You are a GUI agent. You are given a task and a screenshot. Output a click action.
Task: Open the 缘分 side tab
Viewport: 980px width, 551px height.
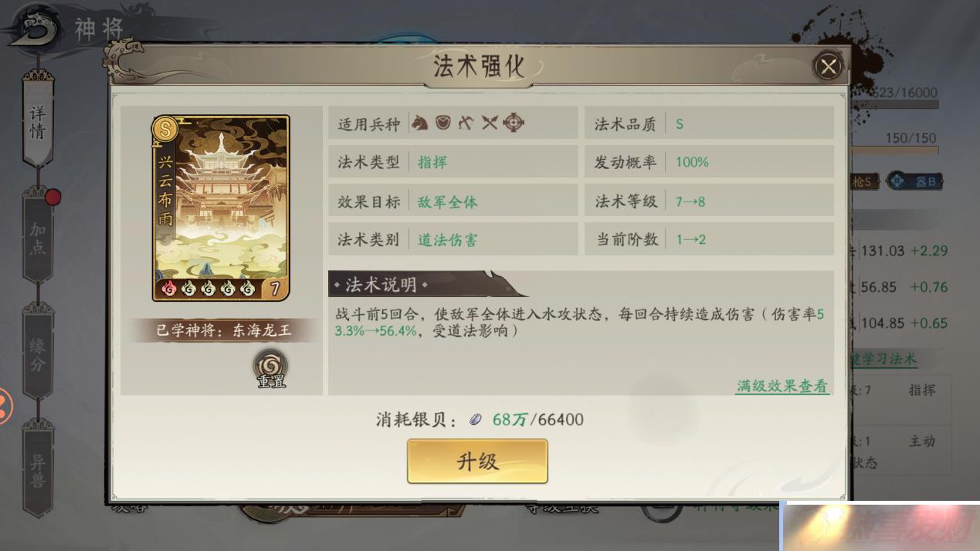(x=37, y=355)
